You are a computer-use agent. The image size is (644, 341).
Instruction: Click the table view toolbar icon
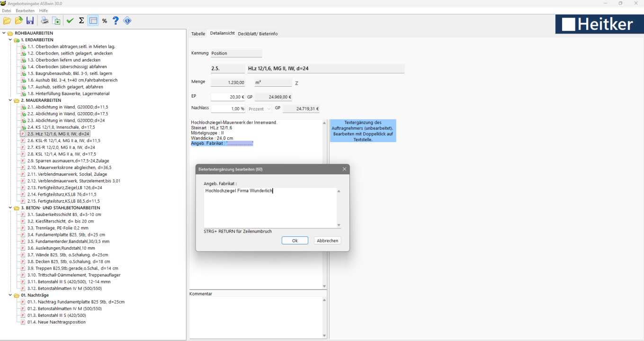(93, 20)
